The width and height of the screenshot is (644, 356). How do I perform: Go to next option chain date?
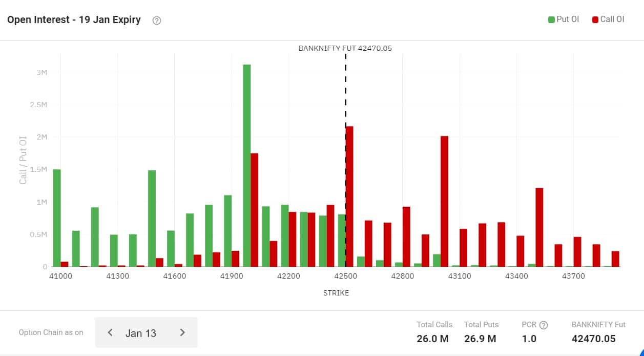[x=182, y=332]
